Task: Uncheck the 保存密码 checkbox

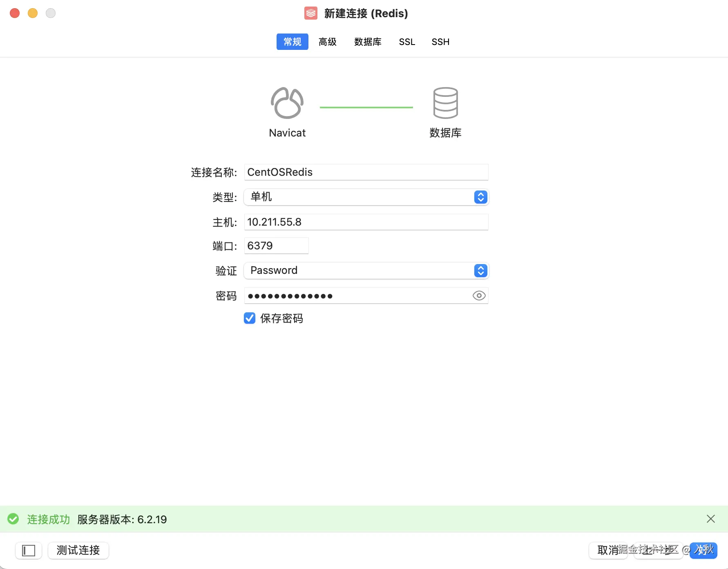Action: pyautogui.click(x=250, y=318)
